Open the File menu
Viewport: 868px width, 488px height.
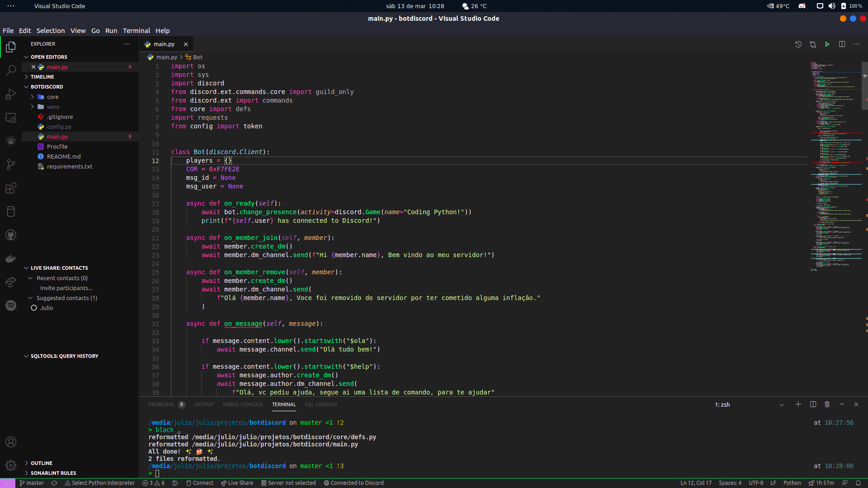(x=8, y=31)
